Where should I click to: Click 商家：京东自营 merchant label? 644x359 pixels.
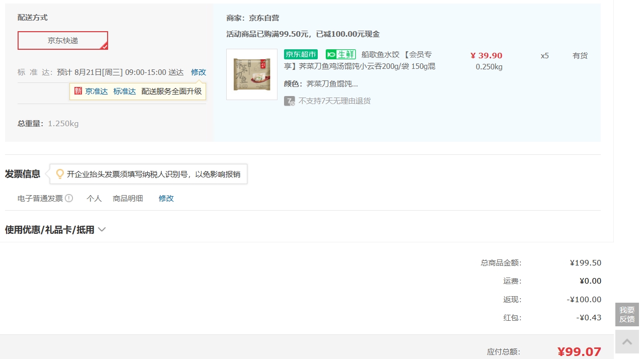[253, 18]
